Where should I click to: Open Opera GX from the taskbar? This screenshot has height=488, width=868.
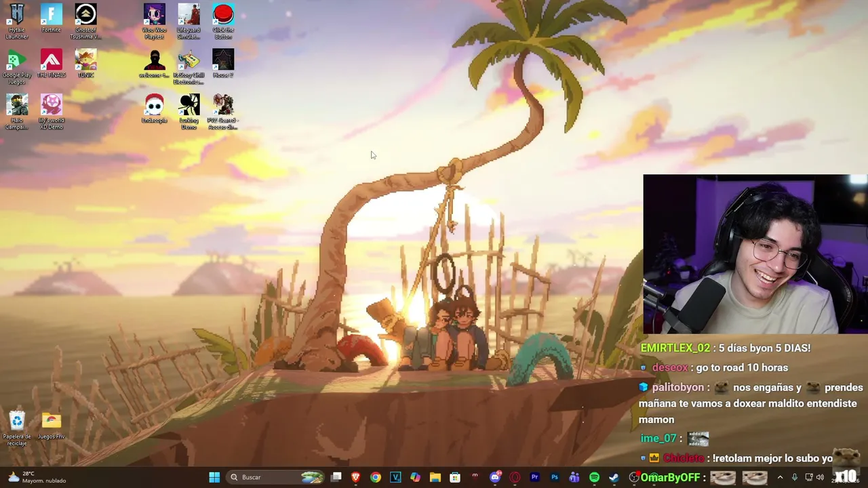click(515, 477)
